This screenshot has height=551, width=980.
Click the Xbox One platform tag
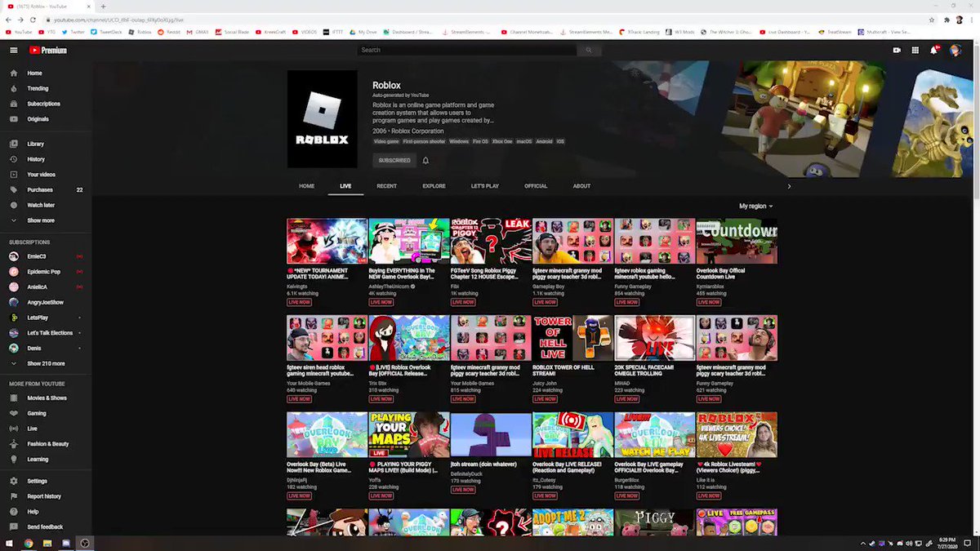pyautogui.click(x=502, y=141)
